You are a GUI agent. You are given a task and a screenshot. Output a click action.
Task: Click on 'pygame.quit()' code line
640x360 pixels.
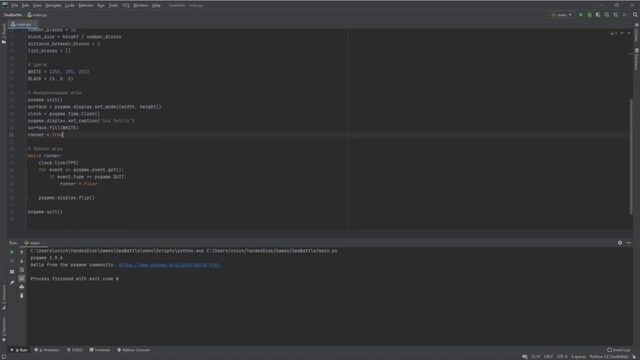pos(45,212)
